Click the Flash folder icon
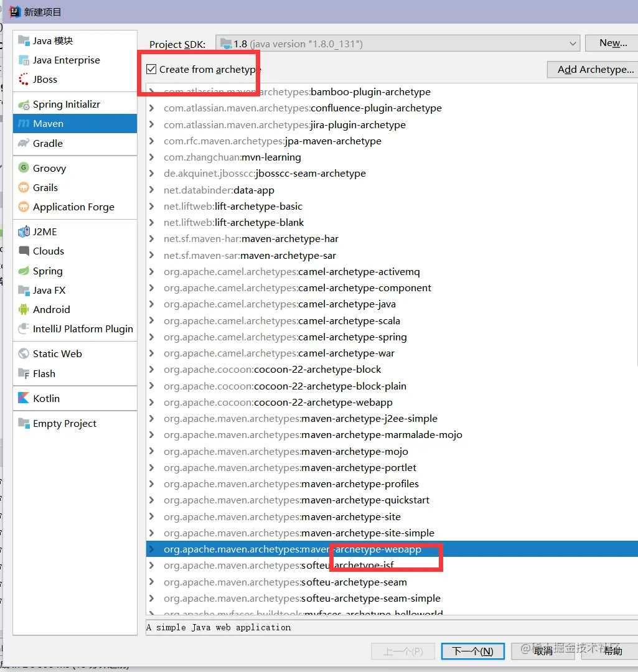This screenshot has height=672, width=638. (24, 373)
